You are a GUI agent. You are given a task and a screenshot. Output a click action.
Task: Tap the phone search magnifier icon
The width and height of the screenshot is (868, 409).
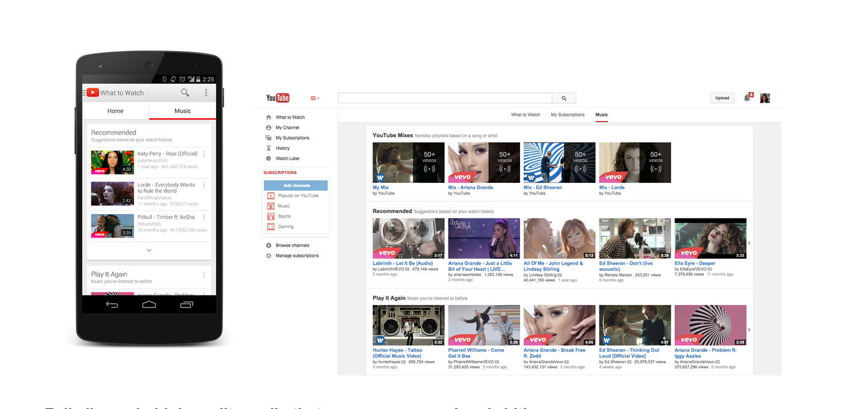point(185,93)
